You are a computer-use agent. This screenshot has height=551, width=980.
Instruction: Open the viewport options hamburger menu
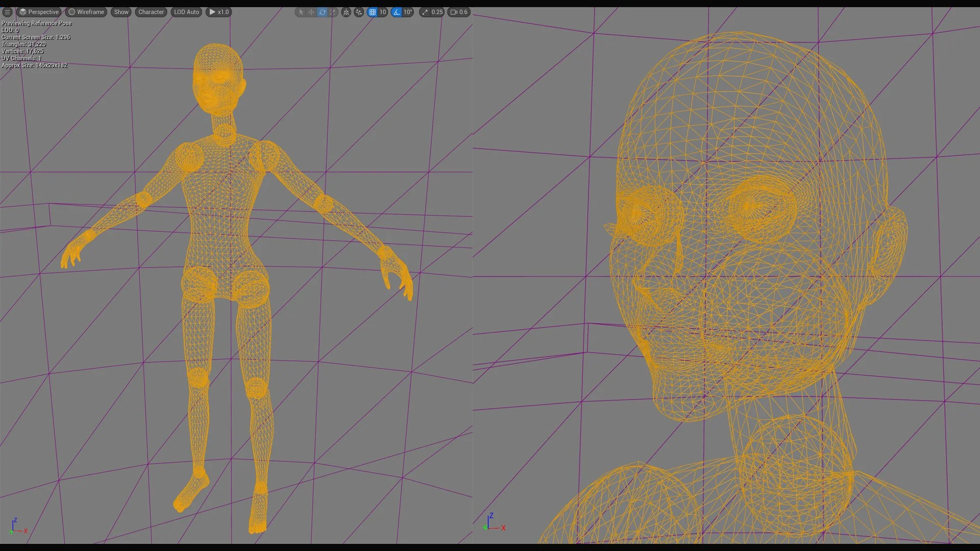click(7, 12)
